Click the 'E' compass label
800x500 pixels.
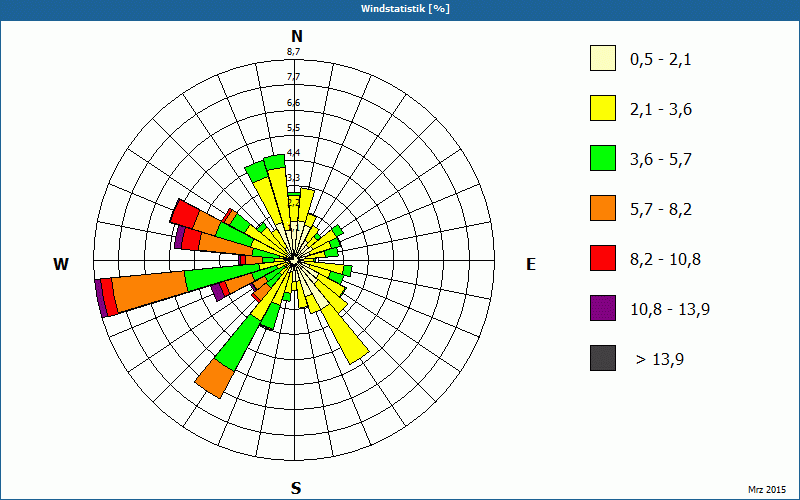tap(531, 264)
